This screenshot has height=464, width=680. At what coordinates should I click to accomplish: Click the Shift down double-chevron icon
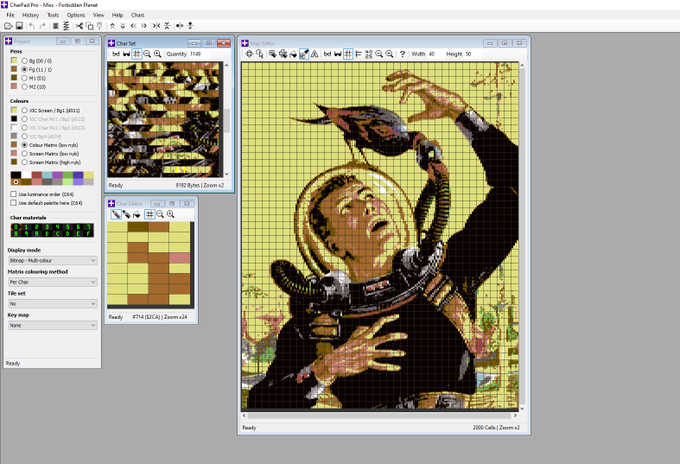[123, 26]
